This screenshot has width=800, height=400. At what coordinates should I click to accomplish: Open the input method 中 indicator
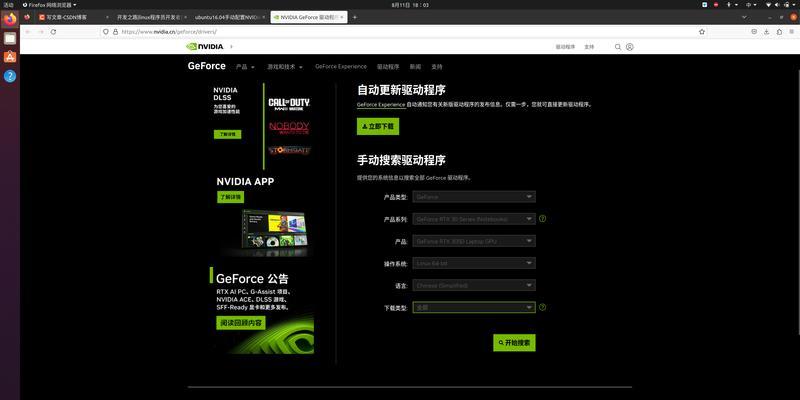(x=752, y=5)
